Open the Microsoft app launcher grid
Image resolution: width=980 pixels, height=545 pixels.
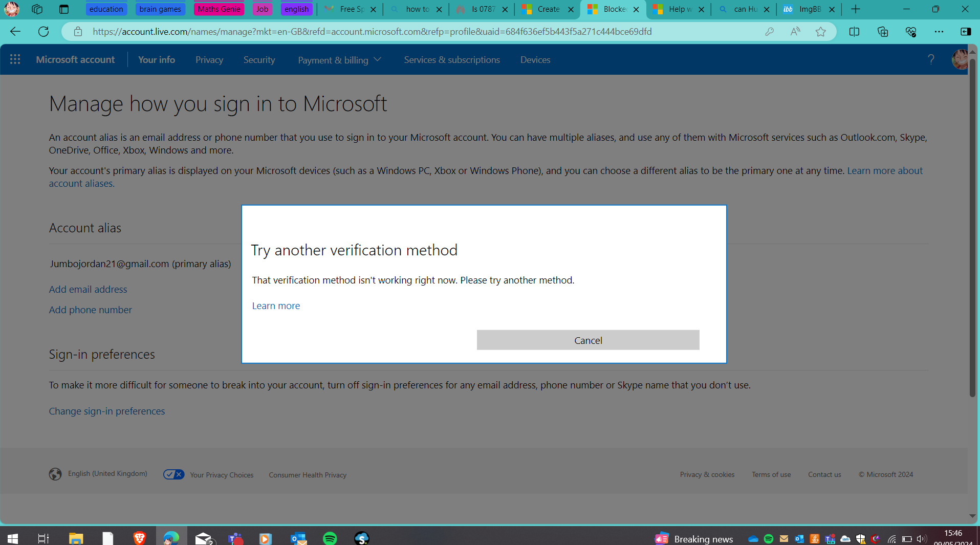[x=15, y=59]
